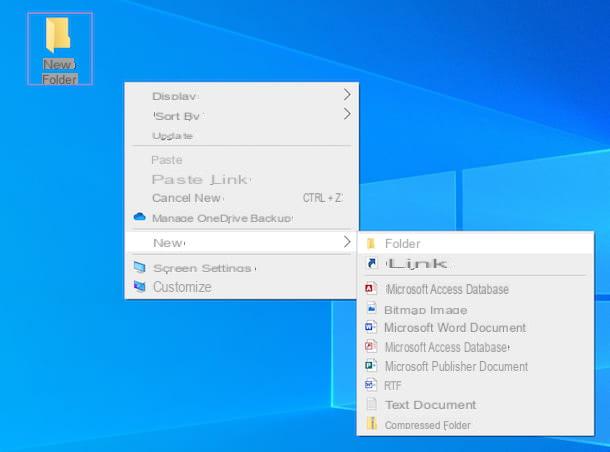
Task: Click the OneDrive cloud backup icon
Action: [139, 217]
